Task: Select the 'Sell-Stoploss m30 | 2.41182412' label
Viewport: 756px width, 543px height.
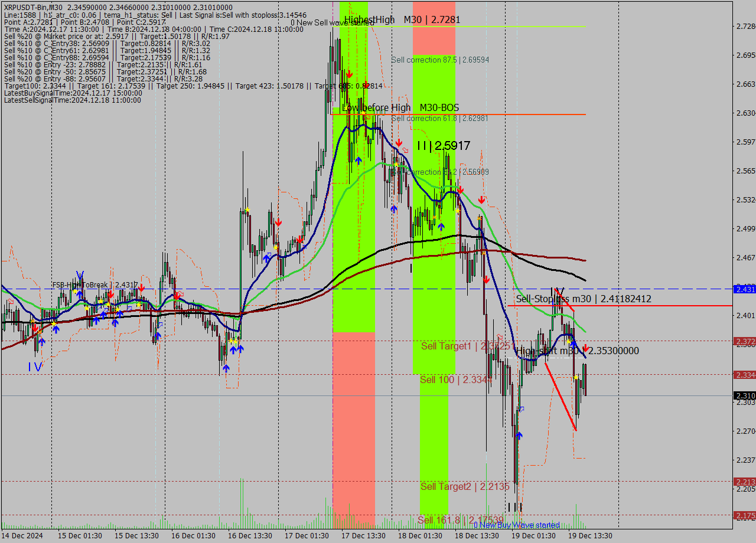Action: (584, 299)
